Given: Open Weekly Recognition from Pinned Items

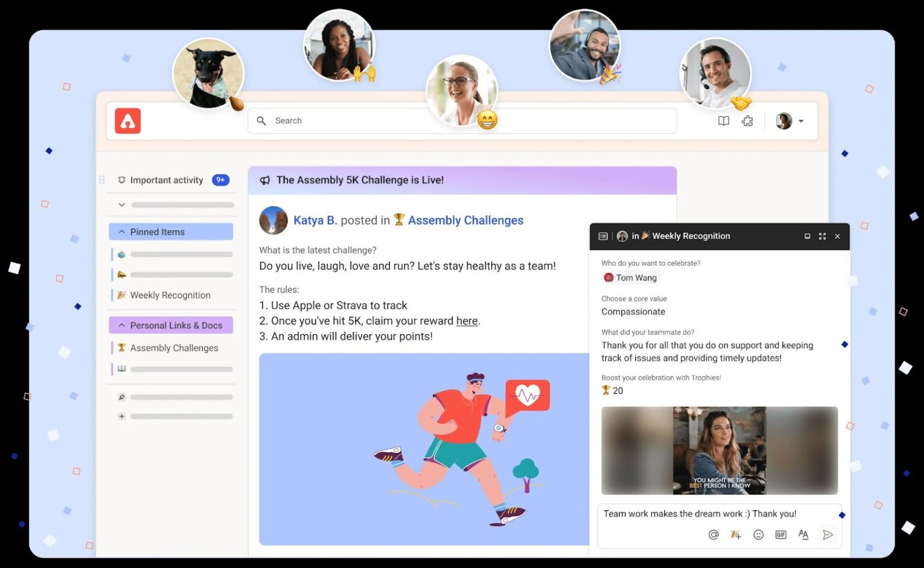Looking at the screenshot, I should (x=170, y=295).
